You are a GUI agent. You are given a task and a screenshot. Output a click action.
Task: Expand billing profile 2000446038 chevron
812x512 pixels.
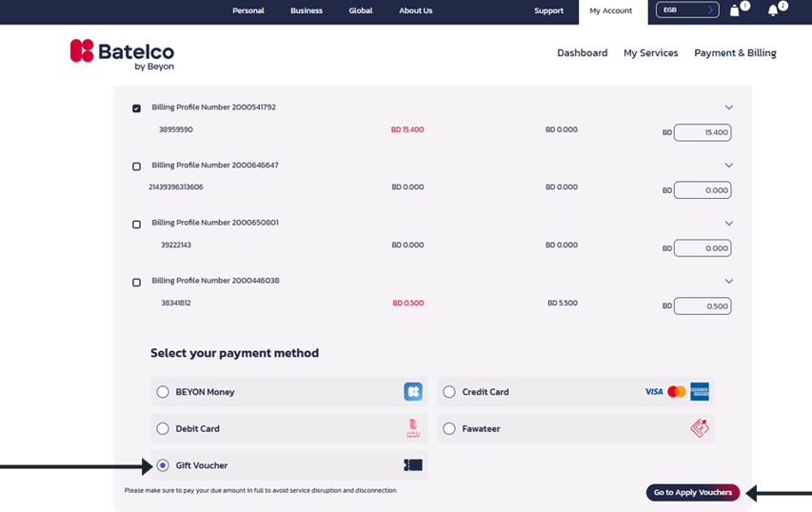728,281
